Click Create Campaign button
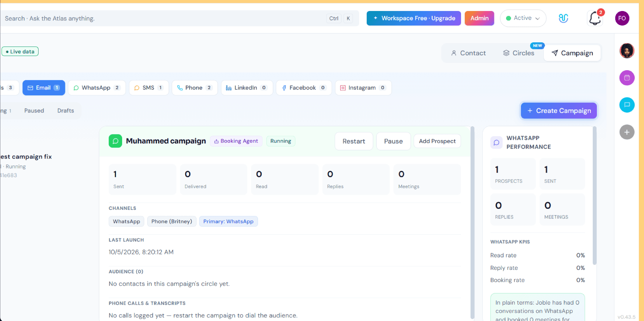 [559, 110]
